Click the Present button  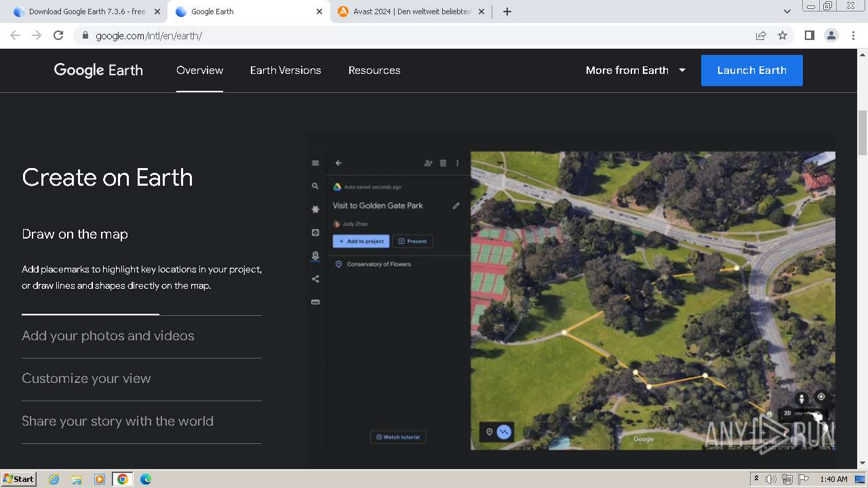(x=412, y=241)
